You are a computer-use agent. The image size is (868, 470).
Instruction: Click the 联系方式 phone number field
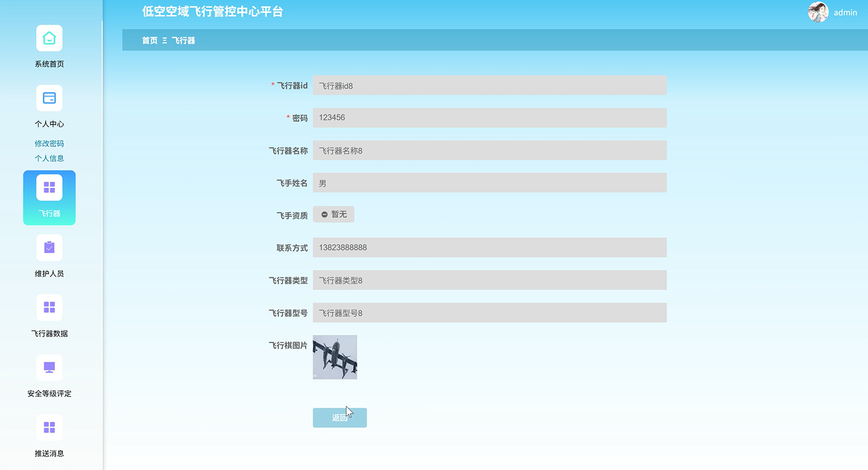pyautogui.click(x=489, y=247)
